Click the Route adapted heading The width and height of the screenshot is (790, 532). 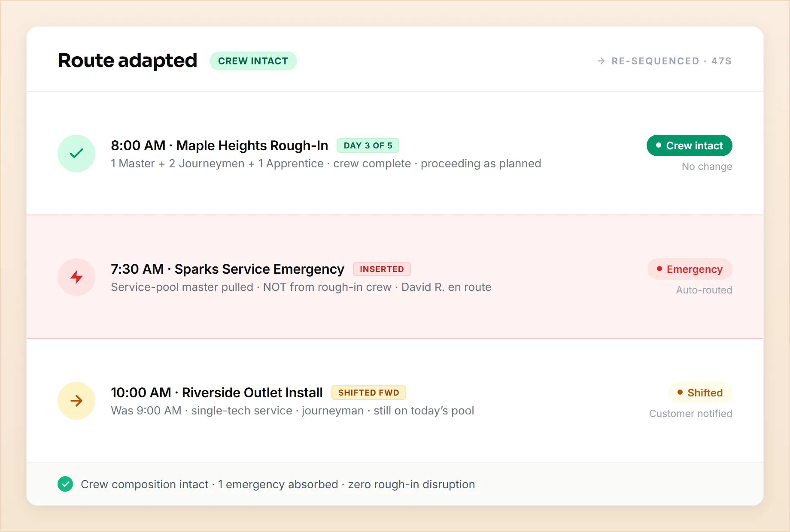click(128, 60)
